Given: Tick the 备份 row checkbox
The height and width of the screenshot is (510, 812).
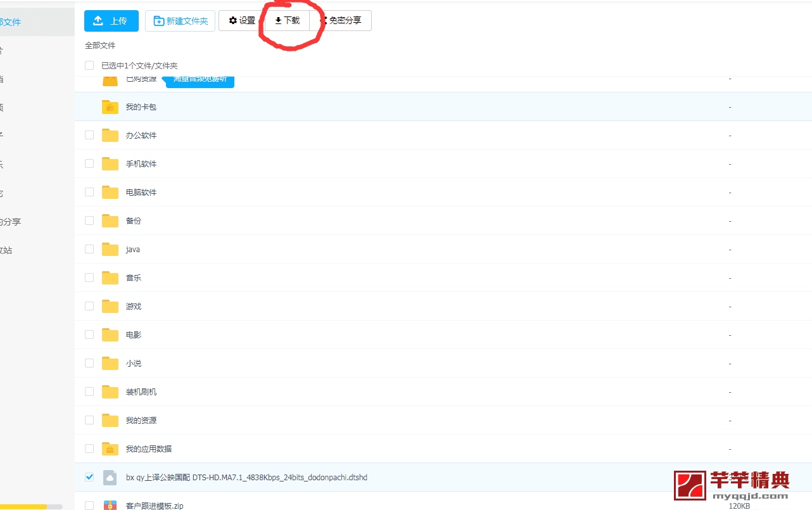Looking at the screenshot, I should click(x=89, y=220).
